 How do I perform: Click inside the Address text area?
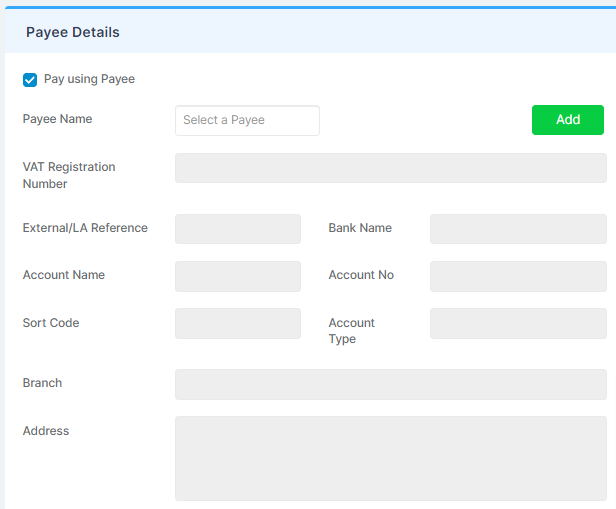[391, 458]
